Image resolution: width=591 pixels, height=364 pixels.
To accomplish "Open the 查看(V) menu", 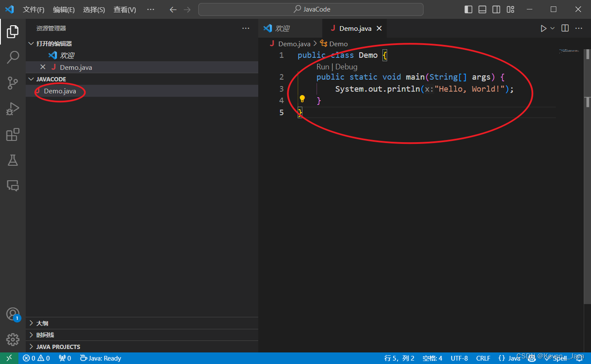I will [125, 9].
